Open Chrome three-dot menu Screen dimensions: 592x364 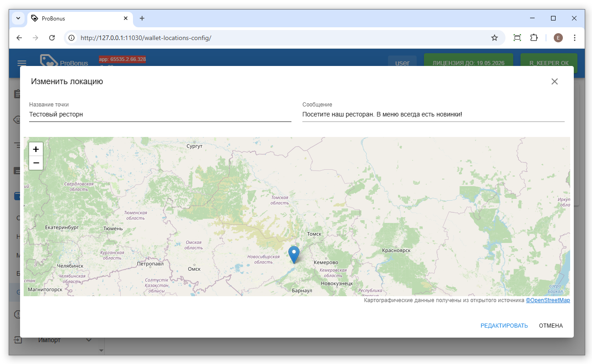574,38
